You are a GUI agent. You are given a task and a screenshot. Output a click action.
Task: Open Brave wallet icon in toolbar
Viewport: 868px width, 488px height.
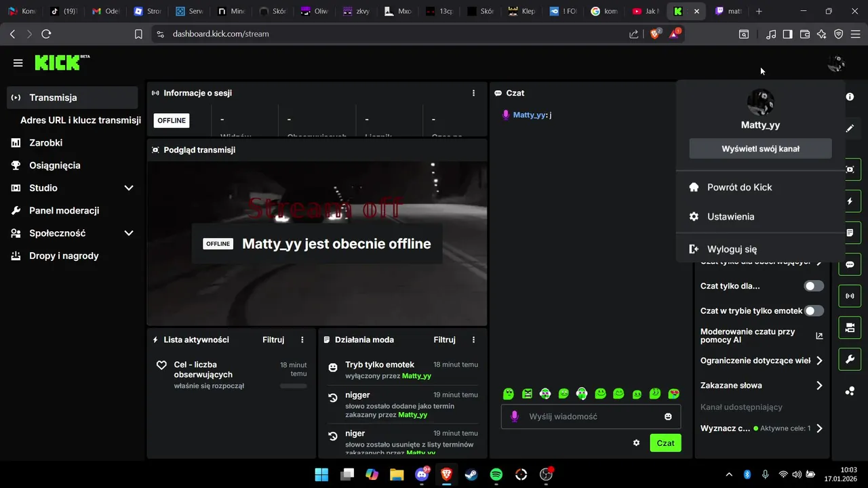[805, 34]
